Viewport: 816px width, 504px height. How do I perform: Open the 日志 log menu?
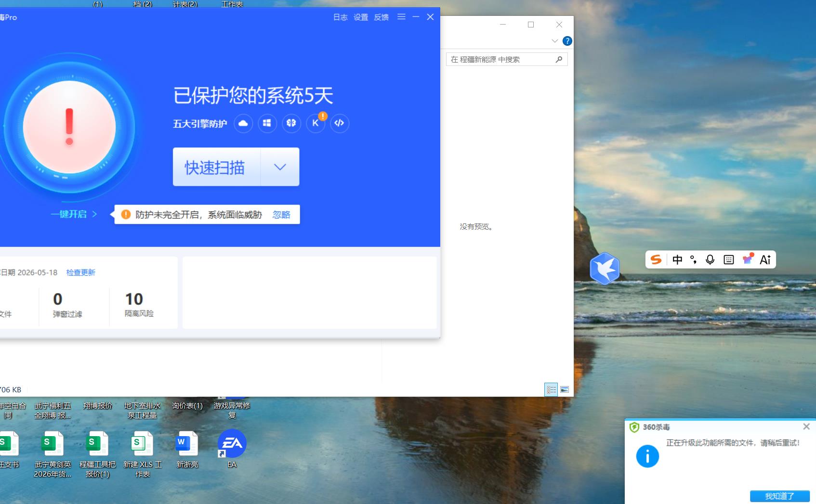pos(341,17)
